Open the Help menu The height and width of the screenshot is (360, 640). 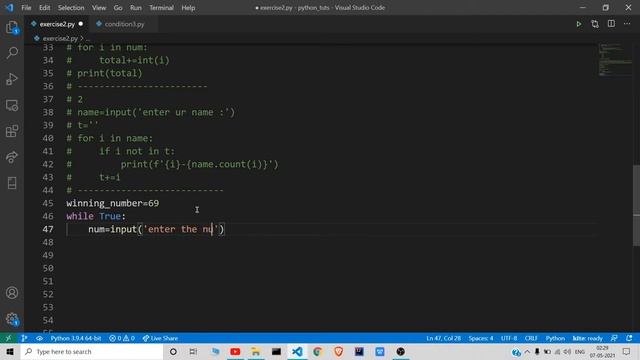(188, 8)
